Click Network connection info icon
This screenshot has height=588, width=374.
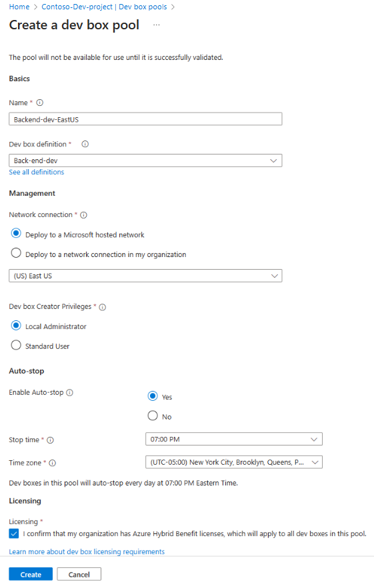(84, 215)
